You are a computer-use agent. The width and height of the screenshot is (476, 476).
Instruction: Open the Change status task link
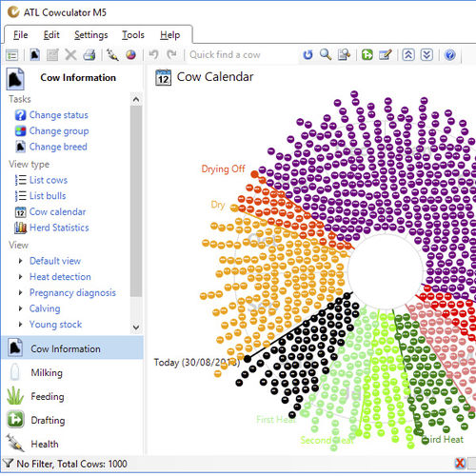[x=58, y=115]
